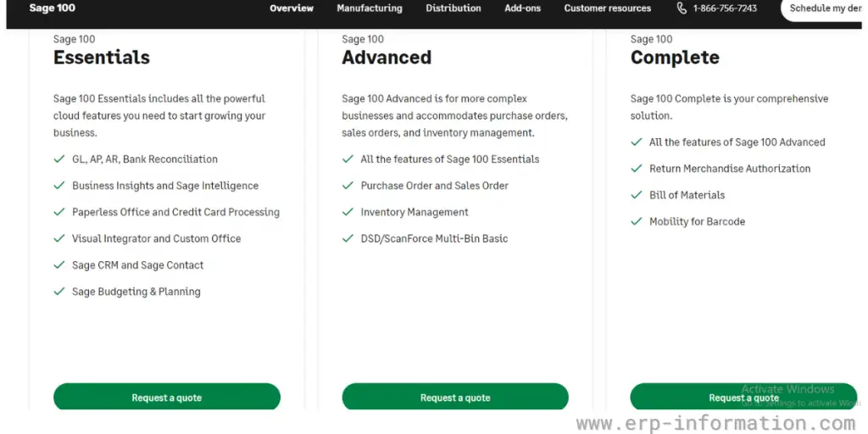Open the Overview nav item
Screen dimensions: 868x434
292,8
